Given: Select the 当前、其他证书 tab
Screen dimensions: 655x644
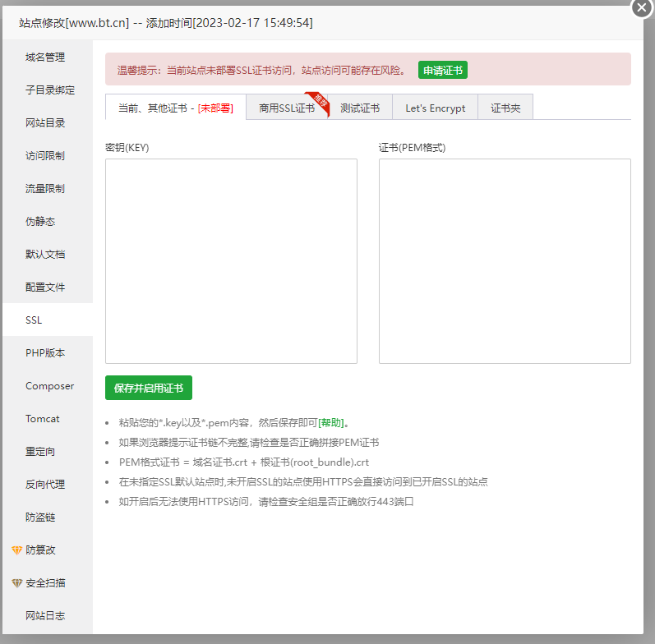Looking at the screenshot, I should tap(175, 108).
